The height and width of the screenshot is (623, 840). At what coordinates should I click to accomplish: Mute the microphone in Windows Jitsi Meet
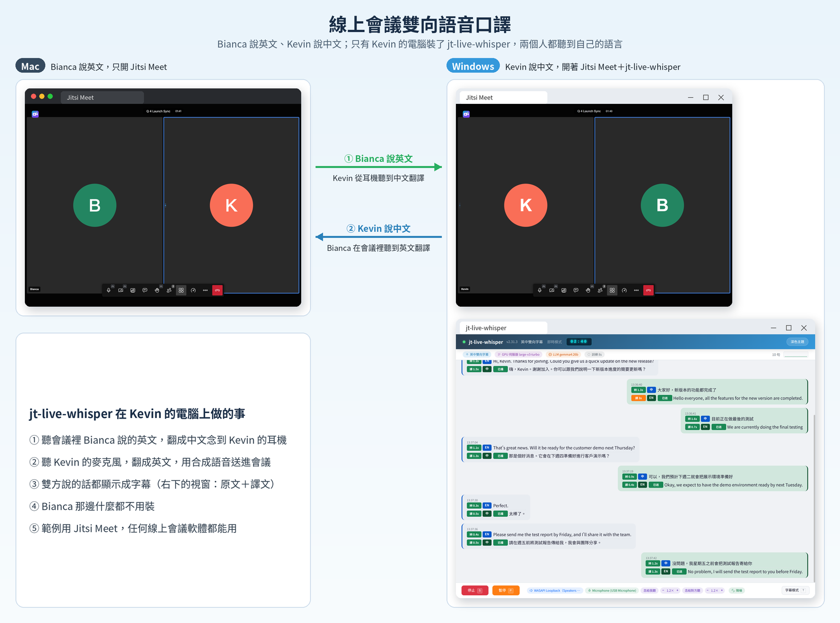point(540,290)
